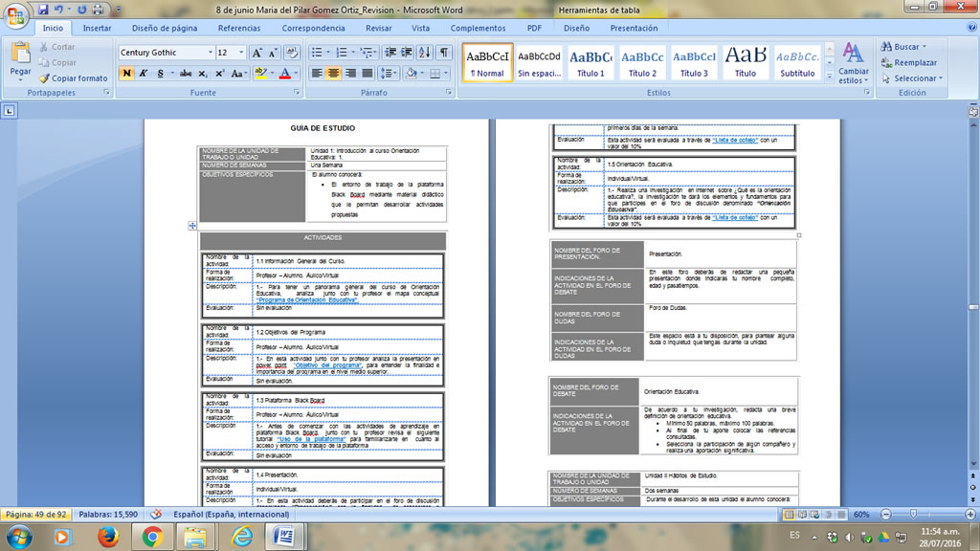Click the Copiar formato button
Viewport: 980px width, 551px height.
(73, 78)
